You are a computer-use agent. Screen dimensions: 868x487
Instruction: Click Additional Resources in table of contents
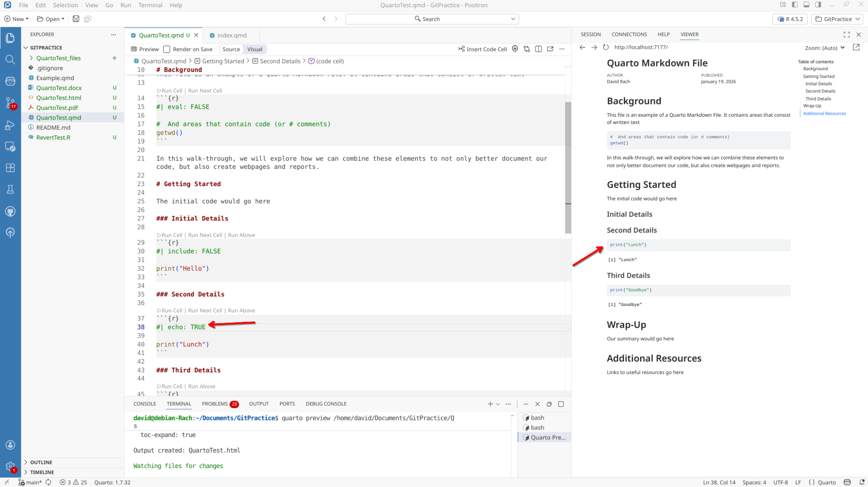click(824, 114)
